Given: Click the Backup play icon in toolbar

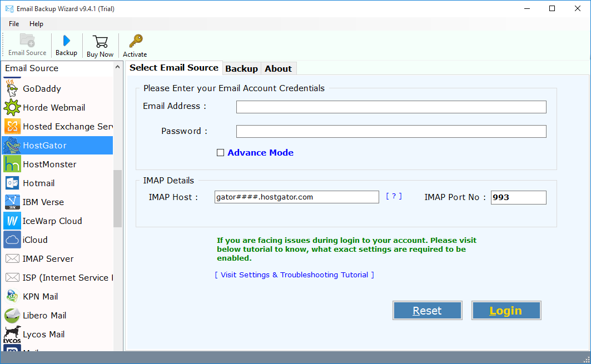Looking at the screenshot, I should click(x=66, y=41).
